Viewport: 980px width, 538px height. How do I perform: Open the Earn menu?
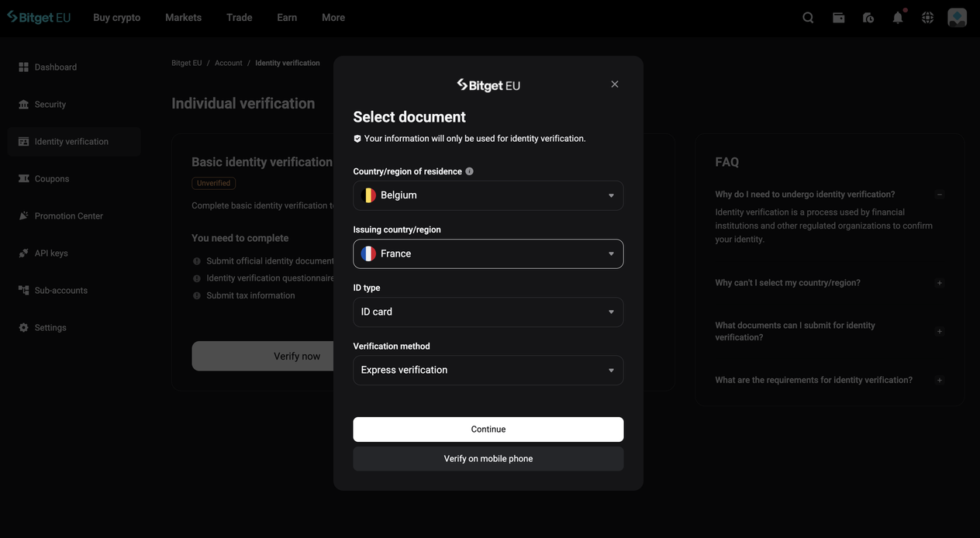(x=287, y=17)
